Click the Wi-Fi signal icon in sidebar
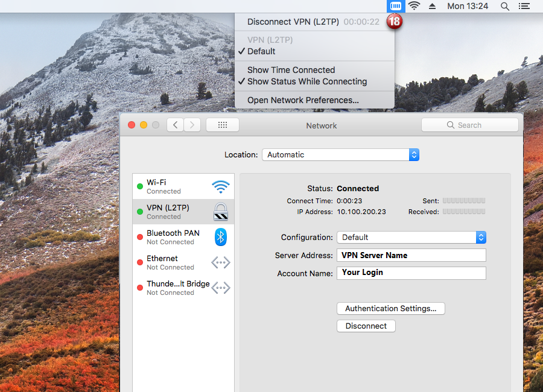 pos(221,187)
